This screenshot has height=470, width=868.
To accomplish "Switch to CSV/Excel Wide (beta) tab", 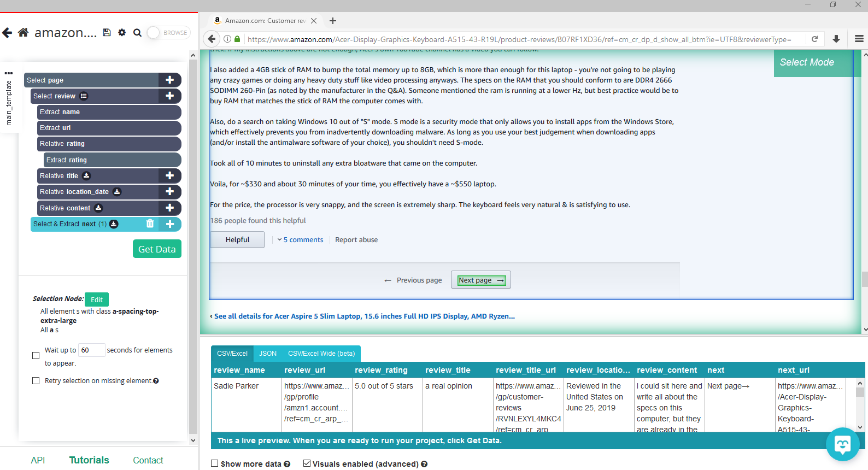I will pos(321,354).
